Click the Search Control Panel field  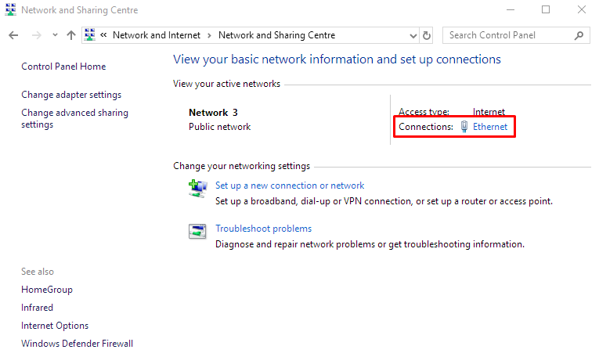coord(509,35)
